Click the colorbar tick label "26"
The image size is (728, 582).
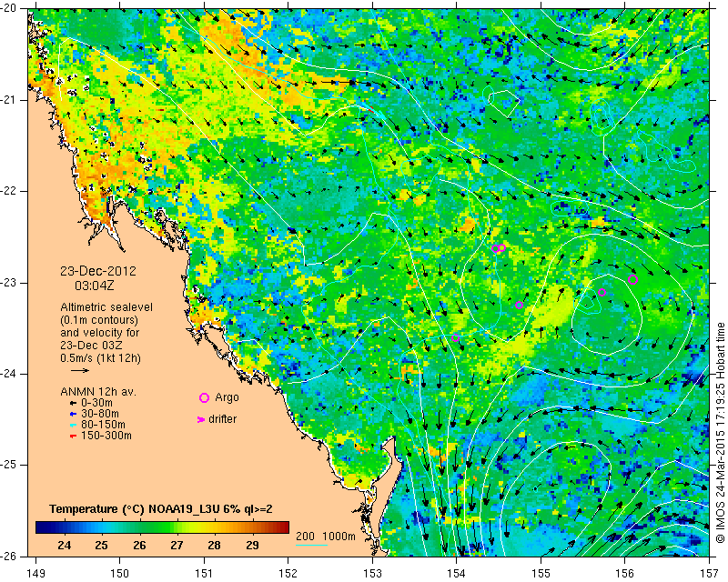(x=140, y=545)
